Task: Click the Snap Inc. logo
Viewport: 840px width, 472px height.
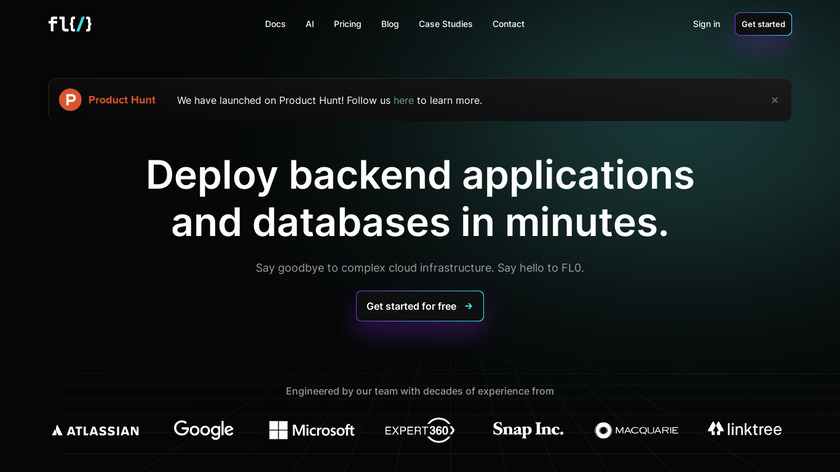Action: click(x=528, y=430)
